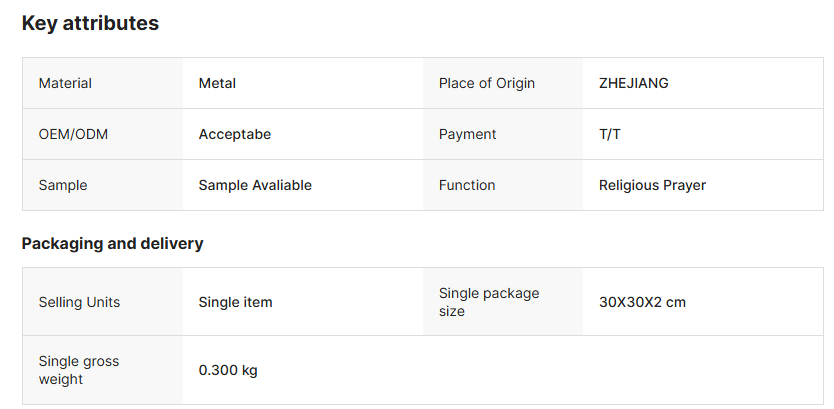
Task: Select the Religious Prayer value
Action: tap(652, 185)
